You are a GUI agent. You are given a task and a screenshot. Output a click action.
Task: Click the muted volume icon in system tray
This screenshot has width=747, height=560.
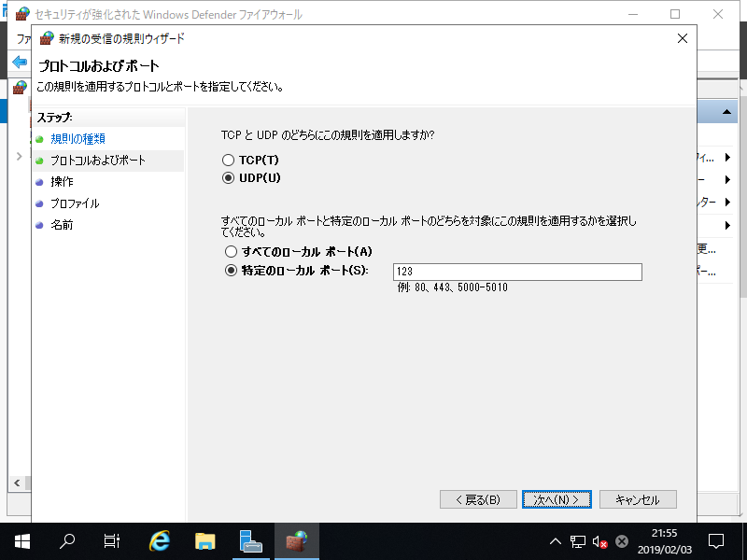pos(599,540)
